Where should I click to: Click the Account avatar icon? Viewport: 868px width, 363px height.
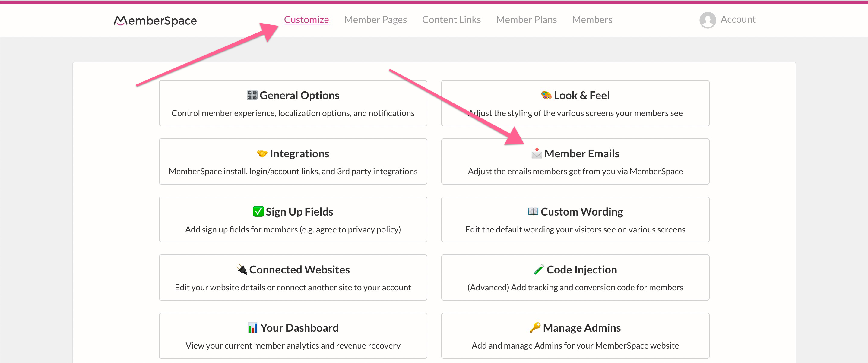pyautogui.click(x=707, y=20)
